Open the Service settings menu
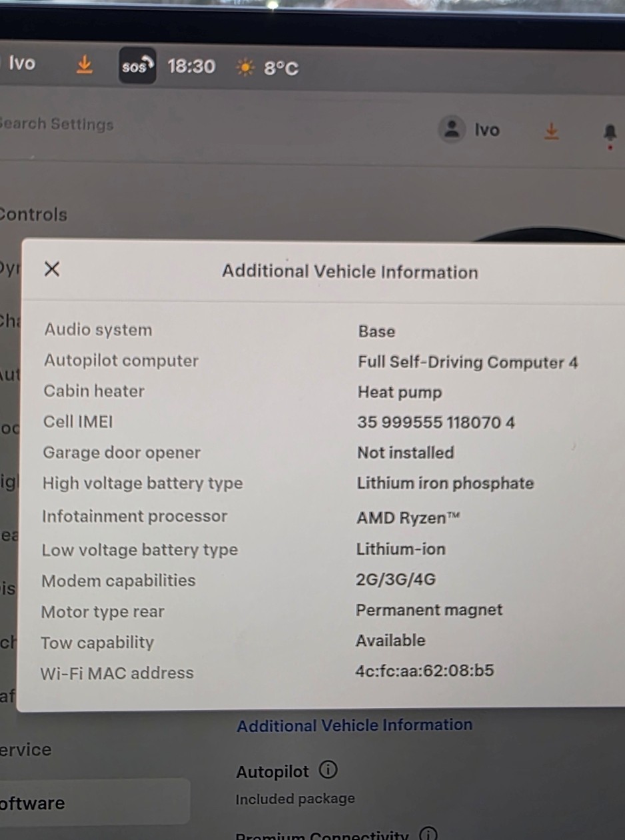This screenshot has width=625, height=840. (26, 750)
